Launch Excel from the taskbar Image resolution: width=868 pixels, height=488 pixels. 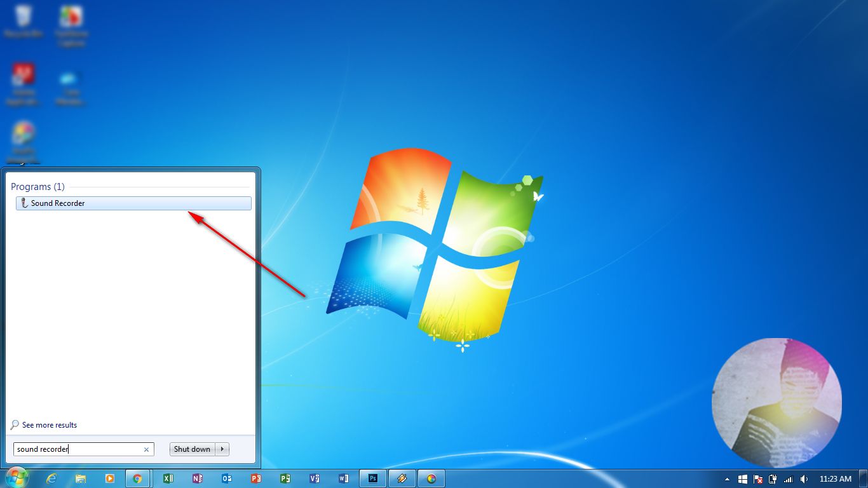(x=168, y=478)
